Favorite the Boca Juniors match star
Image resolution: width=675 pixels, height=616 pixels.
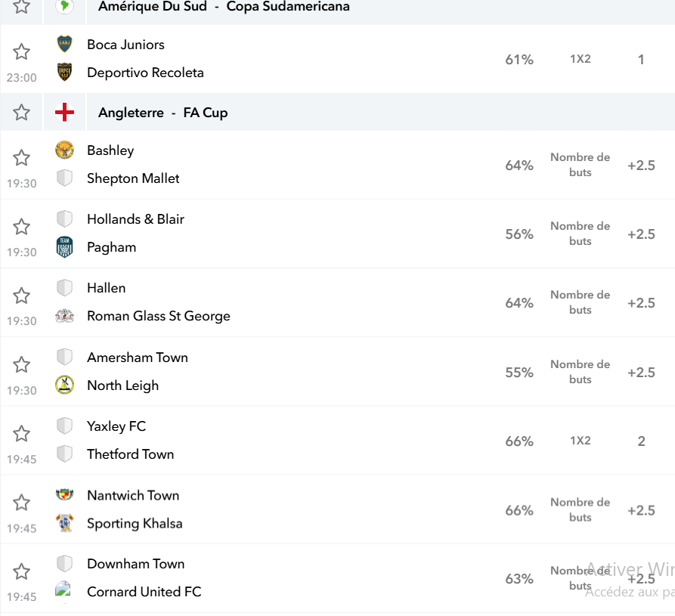21,51
